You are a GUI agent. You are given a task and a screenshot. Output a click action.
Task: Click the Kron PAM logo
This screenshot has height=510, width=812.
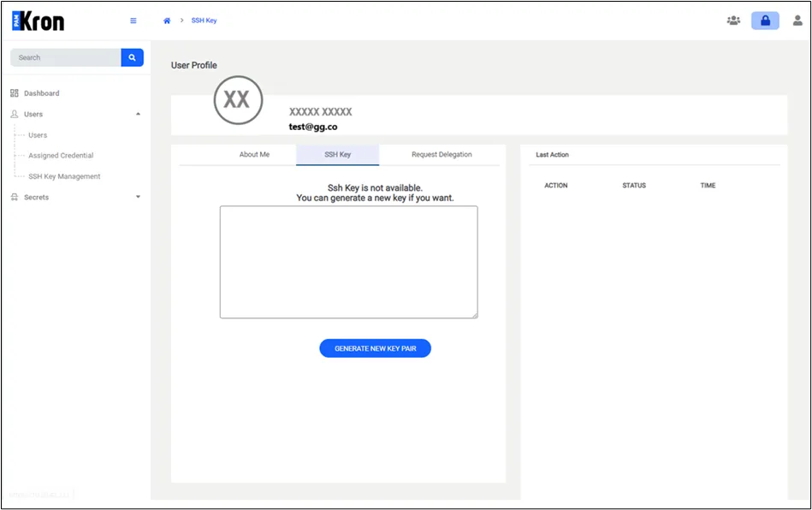tap(39, 21)
